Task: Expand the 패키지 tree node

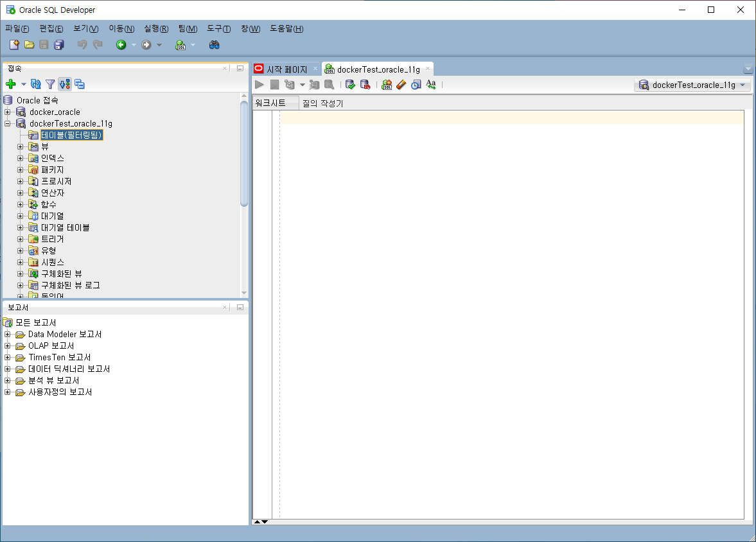Action: coord(21,170)
